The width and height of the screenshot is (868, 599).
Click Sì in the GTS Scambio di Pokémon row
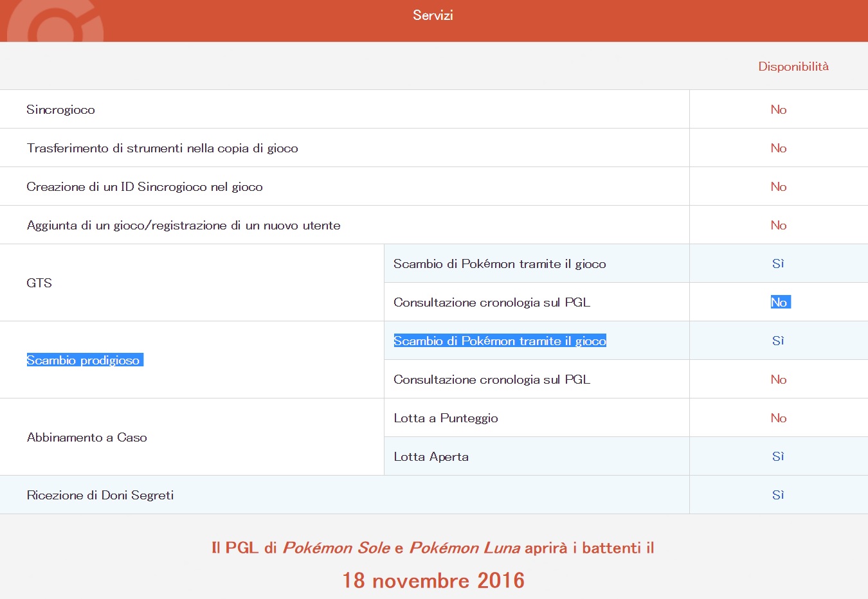point(778,264)
